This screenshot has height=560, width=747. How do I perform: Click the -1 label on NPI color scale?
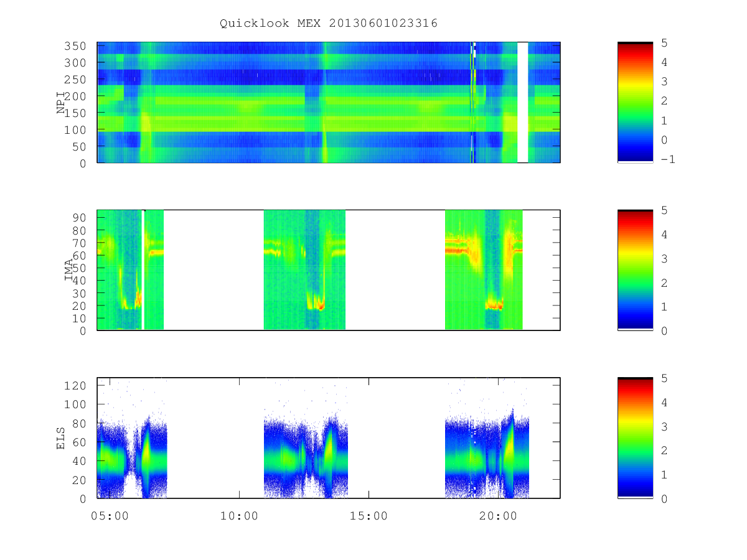(x=669, y=159)
